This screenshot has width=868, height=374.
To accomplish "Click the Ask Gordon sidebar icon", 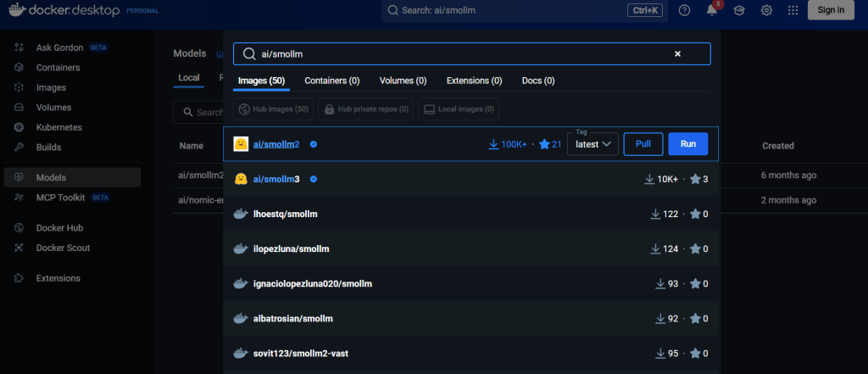I will pos(19,47).
